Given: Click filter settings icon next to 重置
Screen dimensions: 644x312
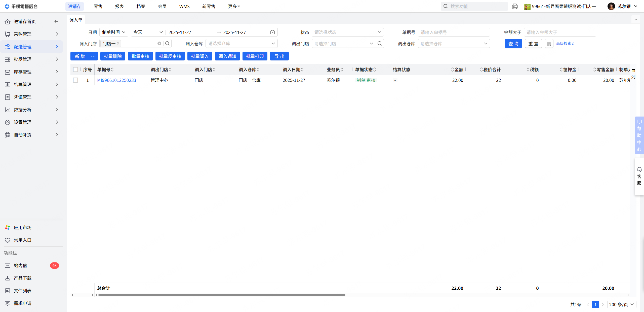Looking at the screenshot, I should [549, 44].
